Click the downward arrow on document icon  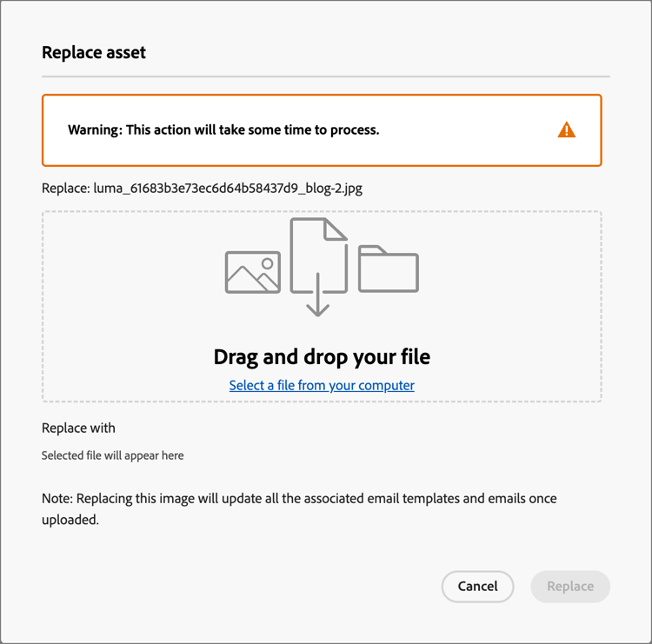click(318, 295)
